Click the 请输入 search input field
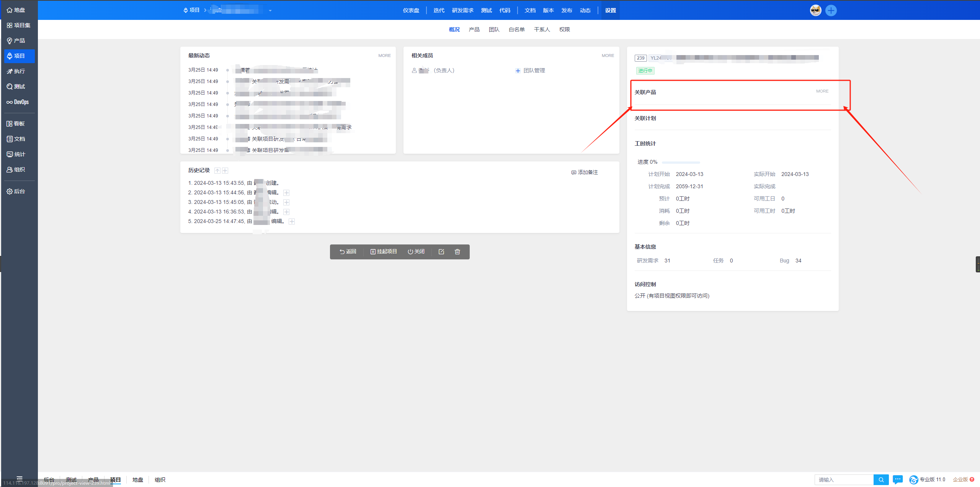 coord(844,480)
